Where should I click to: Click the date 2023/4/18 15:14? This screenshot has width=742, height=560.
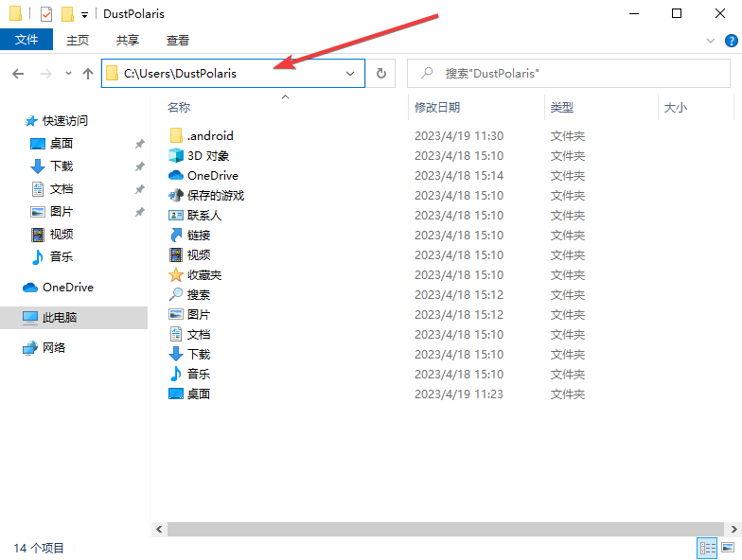pos(459,176)
